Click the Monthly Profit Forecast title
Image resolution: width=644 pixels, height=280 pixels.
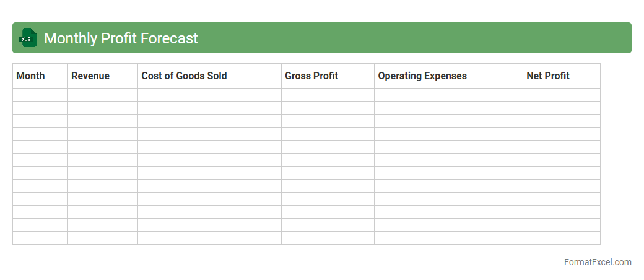pos(121,38)
